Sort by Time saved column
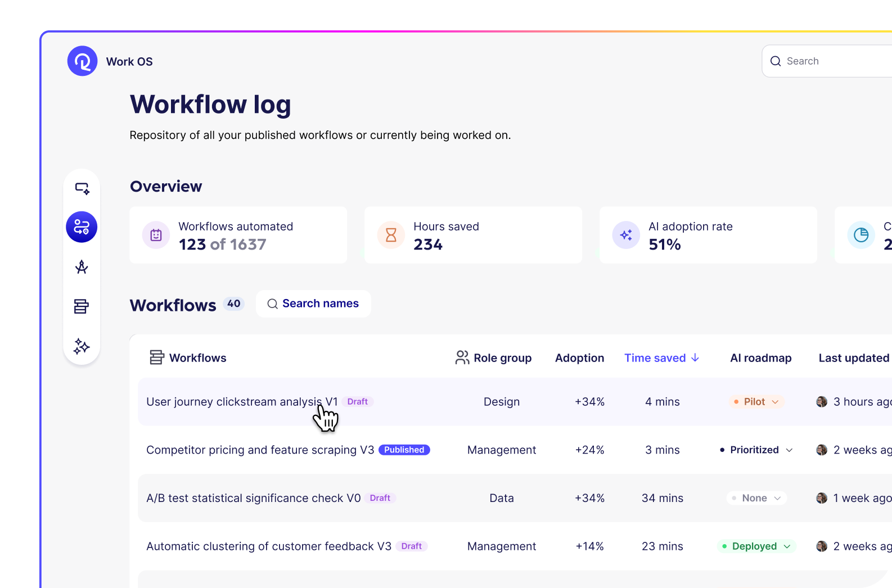Screen dimensions: 892x588 pos(662,358)
